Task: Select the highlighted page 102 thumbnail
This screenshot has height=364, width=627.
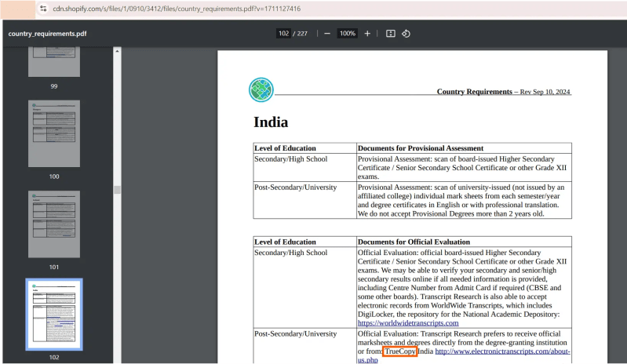Action: [x=54, y=315]
